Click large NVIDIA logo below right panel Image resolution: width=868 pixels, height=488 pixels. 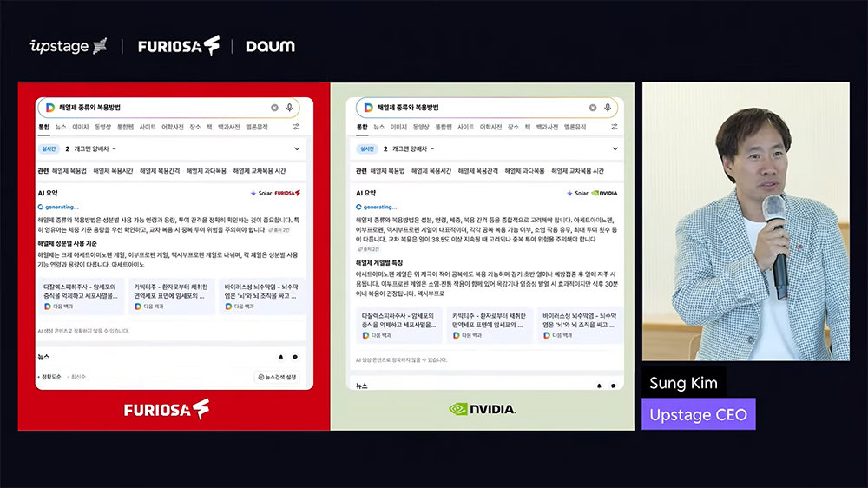[x=482, y=409]
